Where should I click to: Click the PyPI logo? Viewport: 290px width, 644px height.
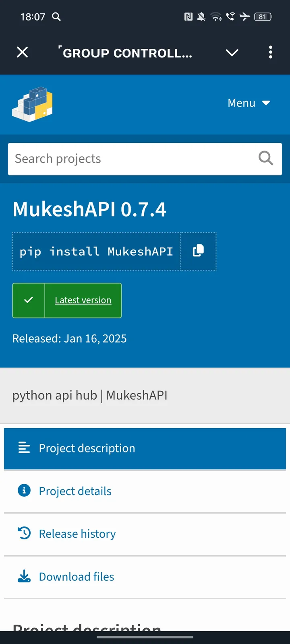point(33,104)
